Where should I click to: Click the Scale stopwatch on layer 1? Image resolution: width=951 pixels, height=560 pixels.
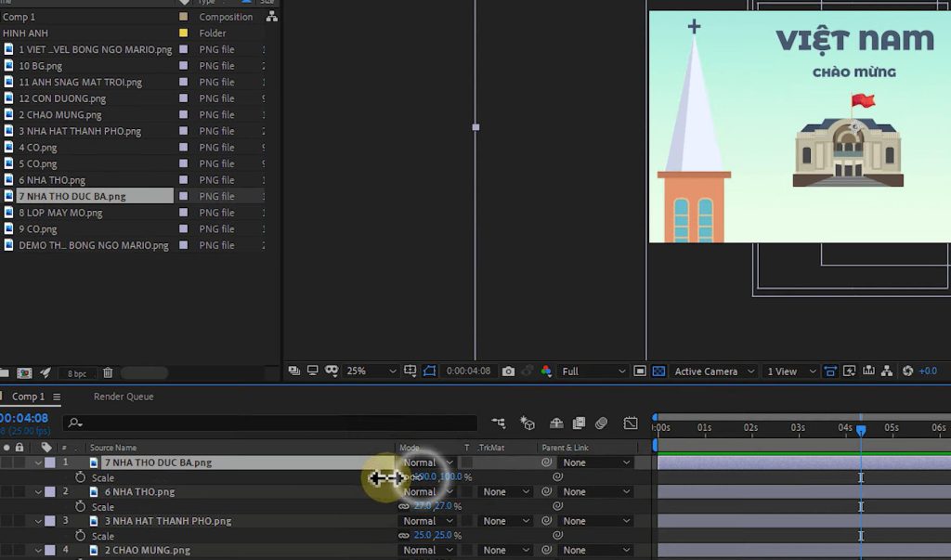click(x=81, y=477)
